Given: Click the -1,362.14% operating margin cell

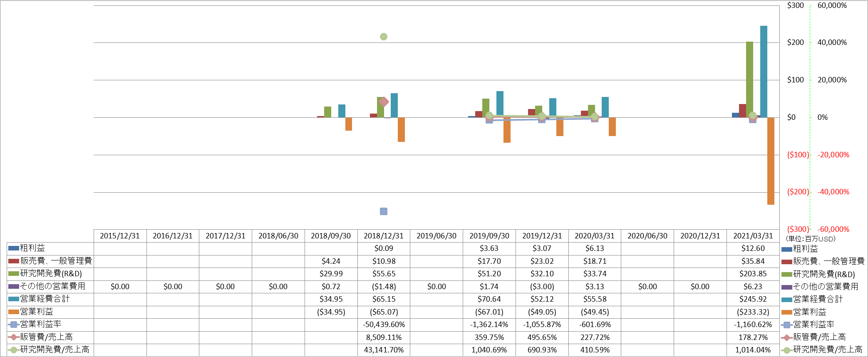Looking at the screenshot, I should 489,325.
